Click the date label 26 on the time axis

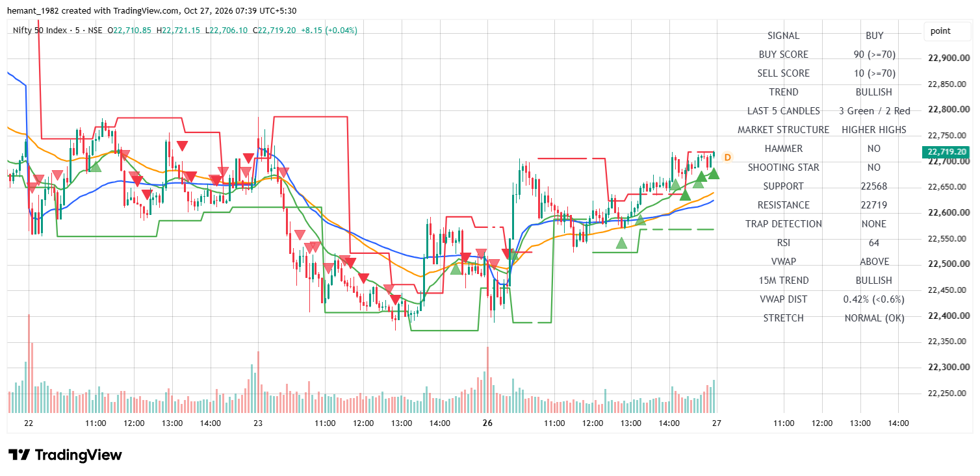pos(488,423)
